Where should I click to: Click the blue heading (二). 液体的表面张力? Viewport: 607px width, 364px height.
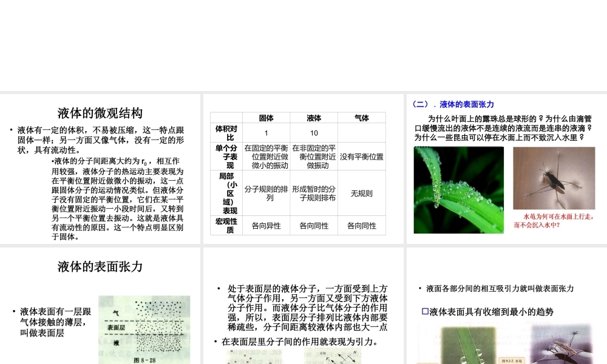[453, 104]
